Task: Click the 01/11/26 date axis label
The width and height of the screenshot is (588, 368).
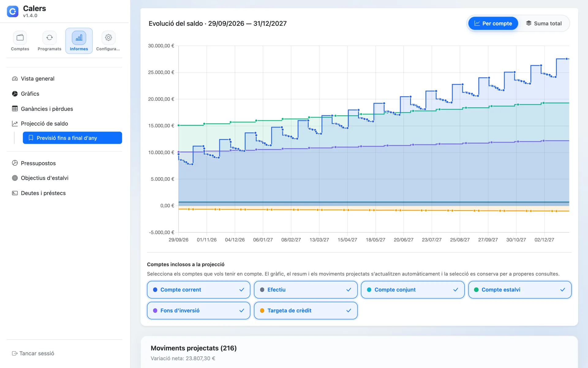Action: tap(207, 240)
